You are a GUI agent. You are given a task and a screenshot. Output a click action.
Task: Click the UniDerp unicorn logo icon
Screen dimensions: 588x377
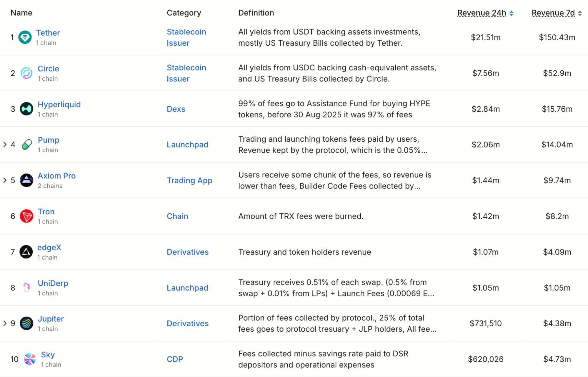pyautogui.click(x=27, y=287)
